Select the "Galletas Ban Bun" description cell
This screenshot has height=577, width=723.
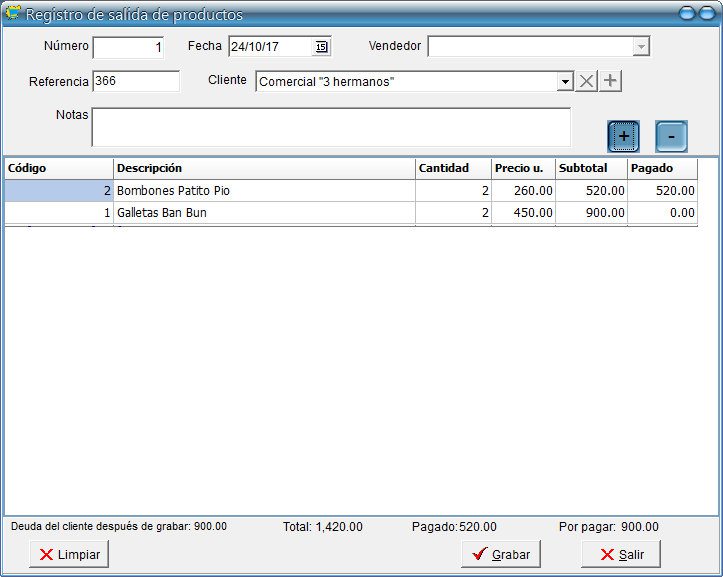264,213
